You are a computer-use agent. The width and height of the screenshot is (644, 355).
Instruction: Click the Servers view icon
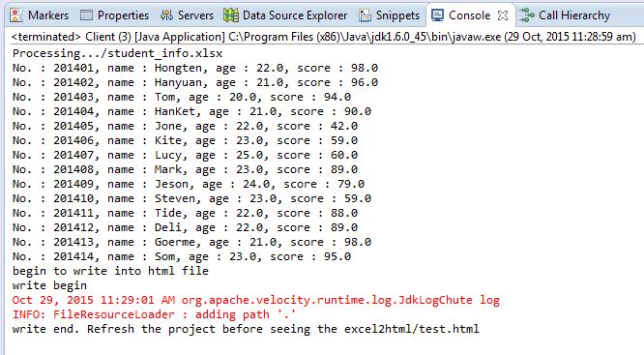click(x=166, y=15)
